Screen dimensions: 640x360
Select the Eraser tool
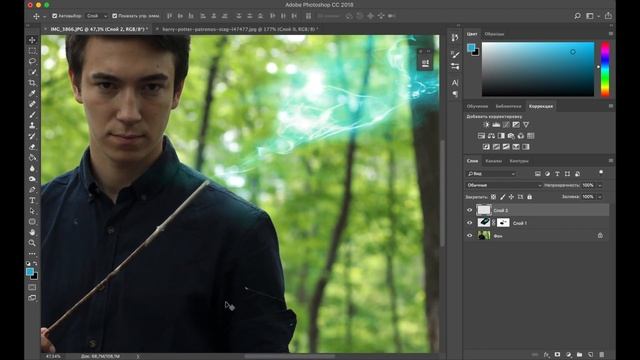(x=32, y=147)
